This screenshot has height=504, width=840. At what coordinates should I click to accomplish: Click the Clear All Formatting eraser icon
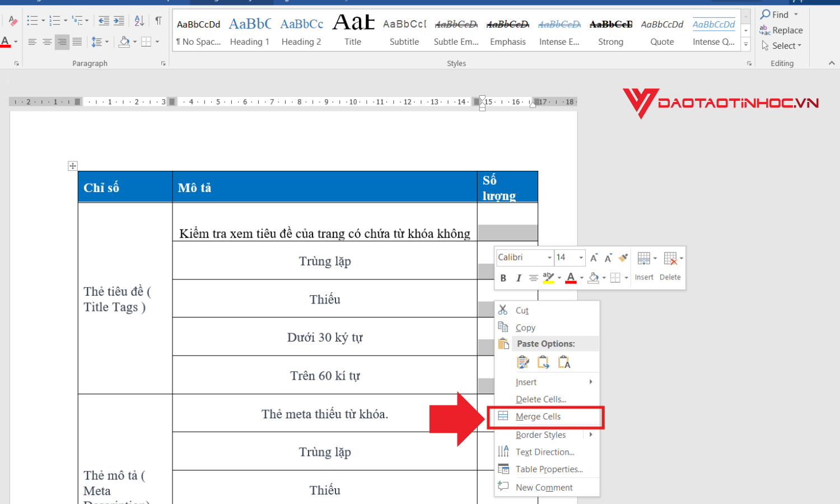(x=13, y=21)
